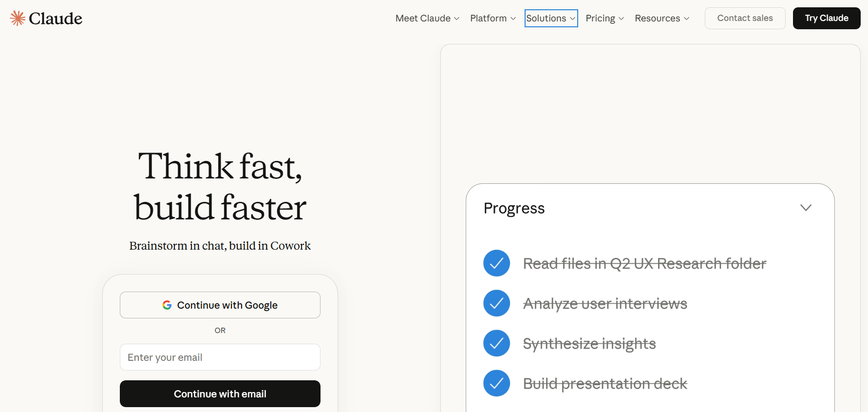Go to homepage via Claude wordmark
This screenshot has width=868, height=412.
pyautogui.click(x=56, y=19)
